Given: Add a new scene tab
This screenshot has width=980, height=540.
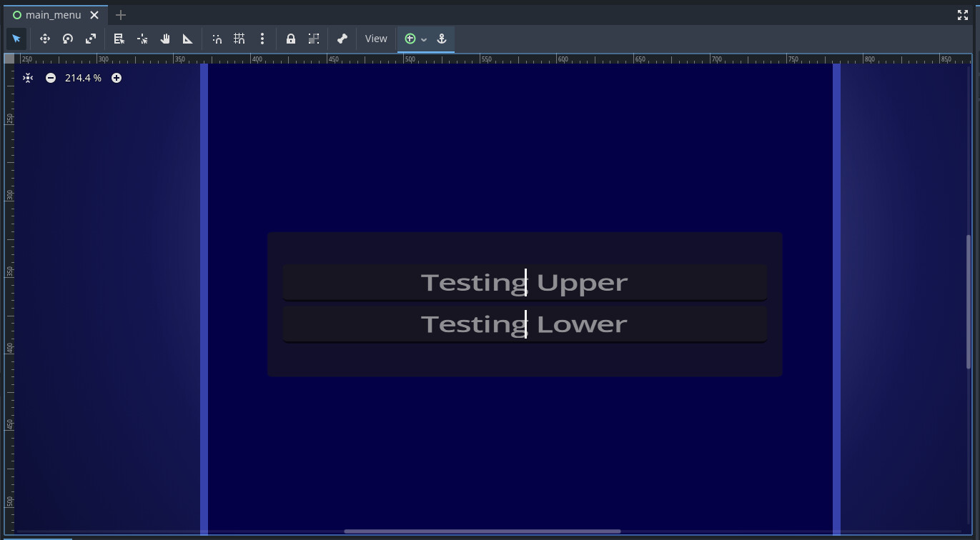Looking at the screenshot, I should click(121, 15).
